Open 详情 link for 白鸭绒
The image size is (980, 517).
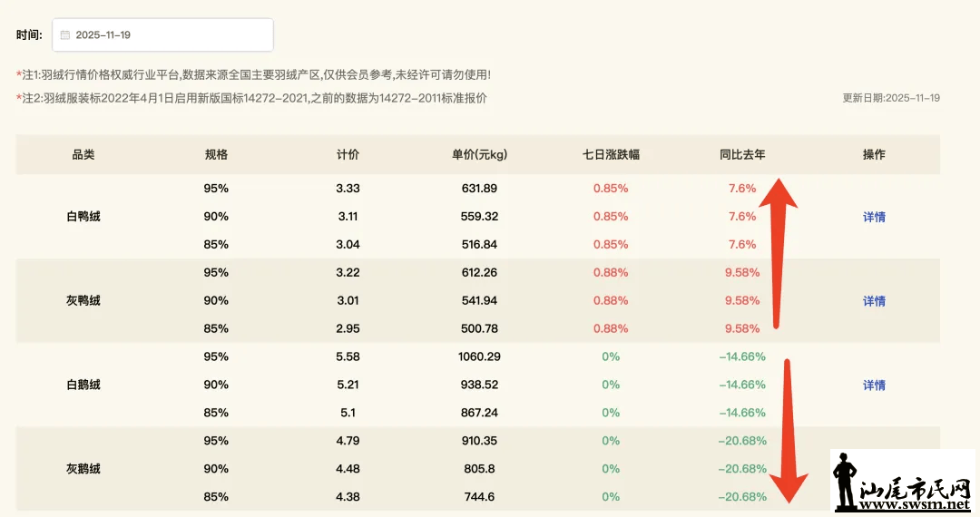tap(874, 217)
